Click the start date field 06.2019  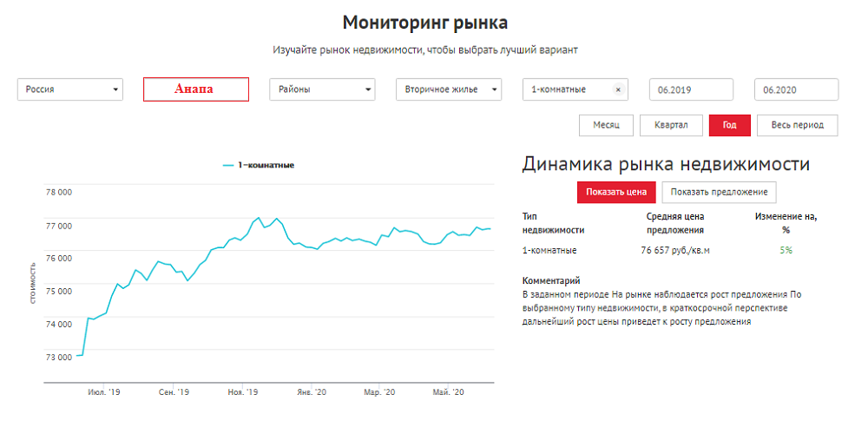coord(691,89)
